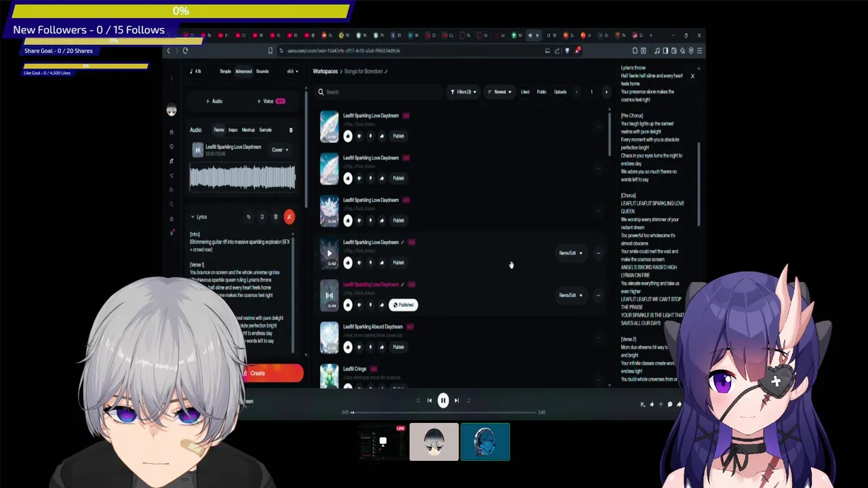
Task: Clear lyrics using the Lyrics trash icon
Action: [x=275, y=217]
